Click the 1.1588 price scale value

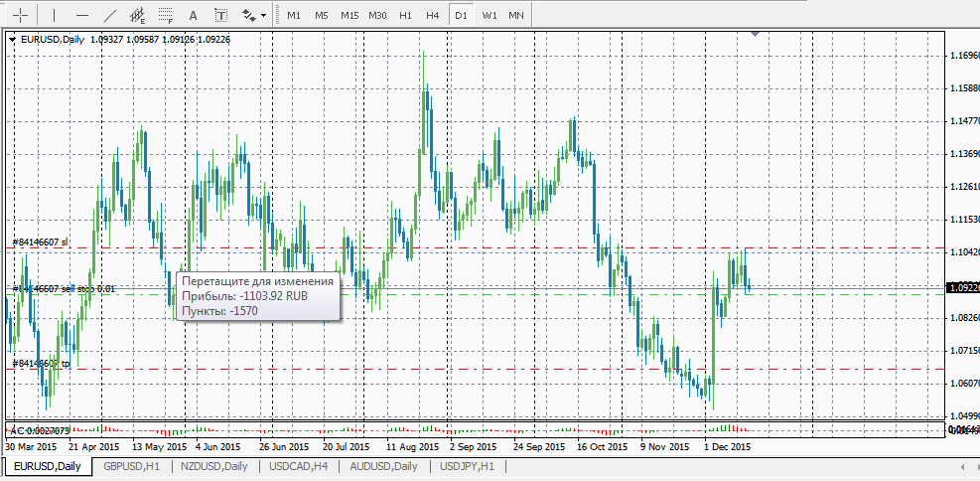click(x=965, y=87)
